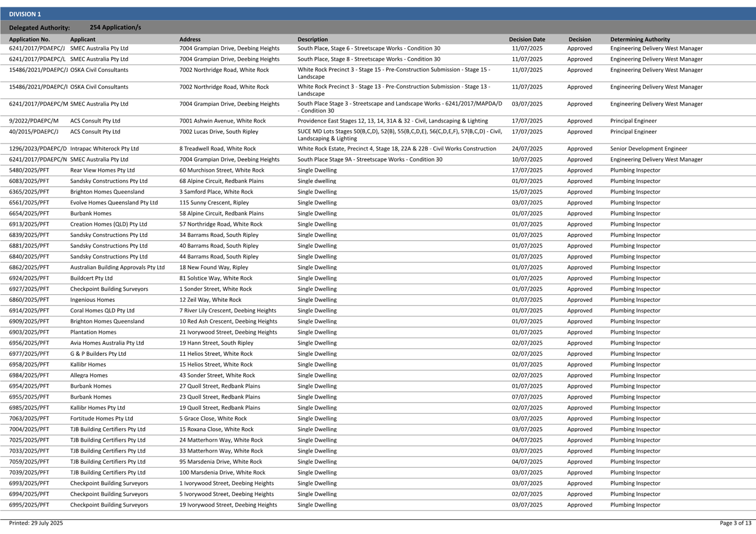Click address '60 Murchison Street, White Rock'
Screen dimensions: 756x534
222,170
